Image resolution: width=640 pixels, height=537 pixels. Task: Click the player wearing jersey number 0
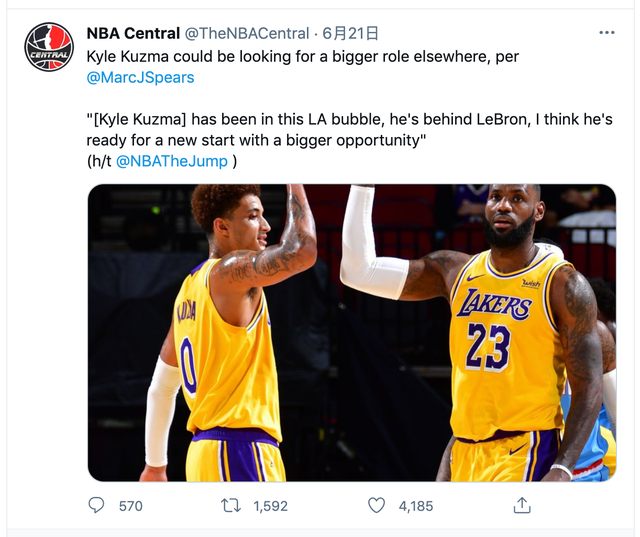pos(225,340)
